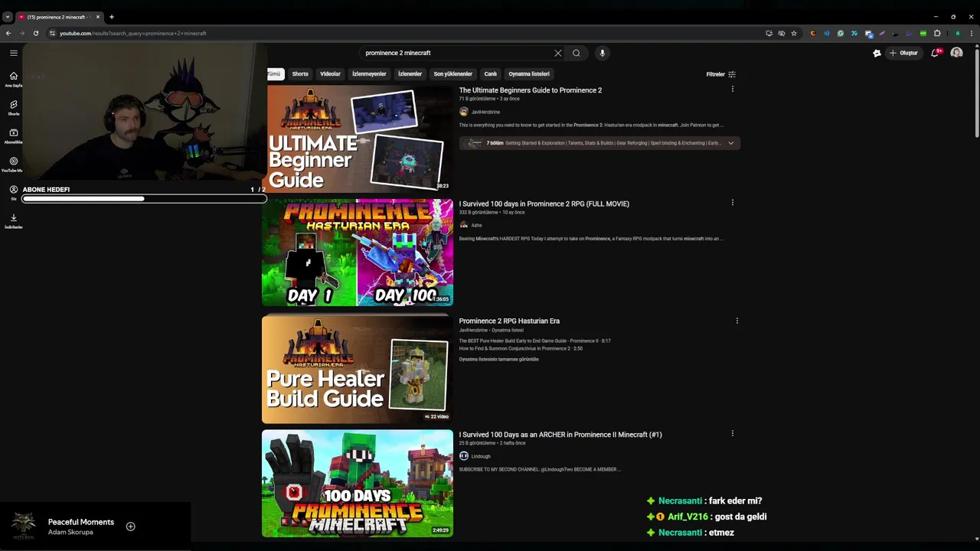Open I Survived 100 days in Prominence 2 RPG title
980x551 pixels.
(x=544, y=204)
